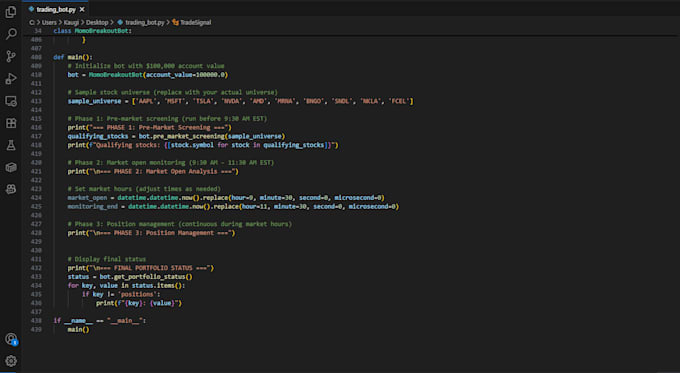This screenshot has width=680, height=373.
Task: Click the main() call on line 439
Action: pos(78,329)
